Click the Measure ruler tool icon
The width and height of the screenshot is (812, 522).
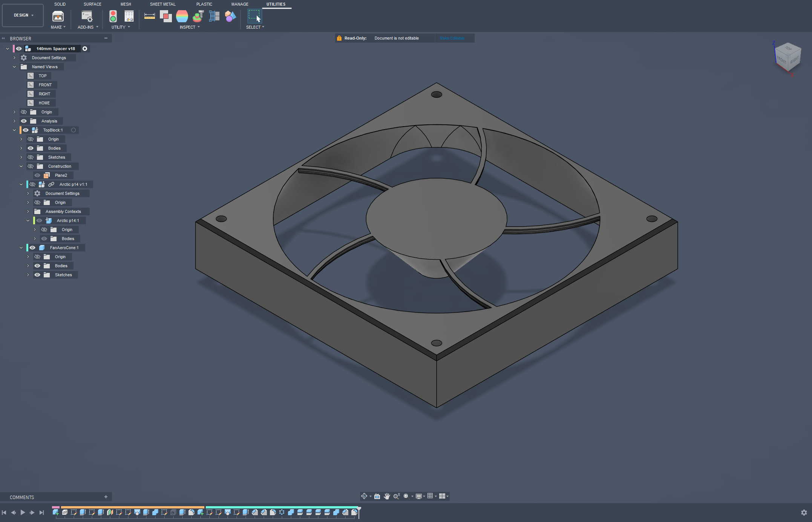[150, 16]
